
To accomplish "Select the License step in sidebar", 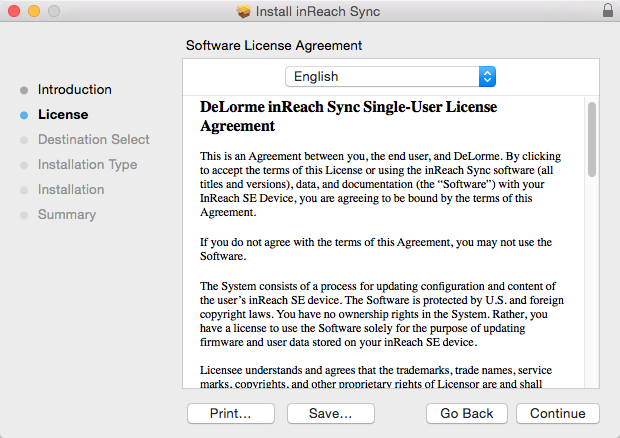I will click(x=63, y=114).
